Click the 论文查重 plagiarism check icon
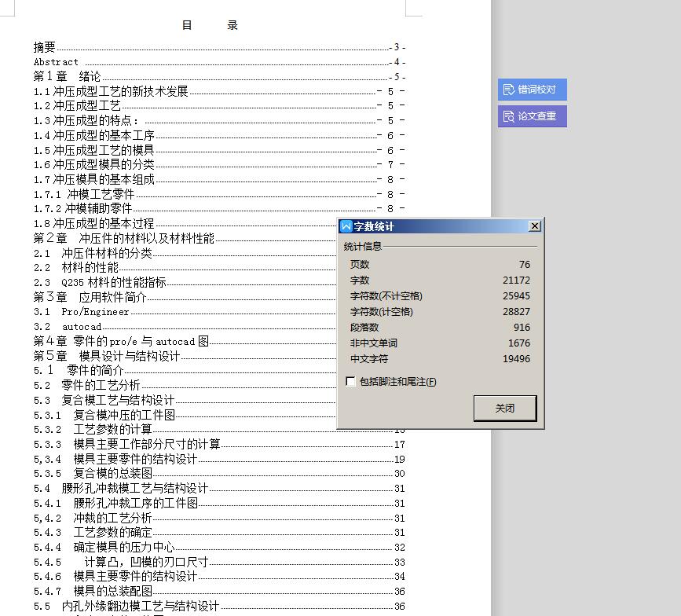 pyautogui.click(x=532, y=115)
